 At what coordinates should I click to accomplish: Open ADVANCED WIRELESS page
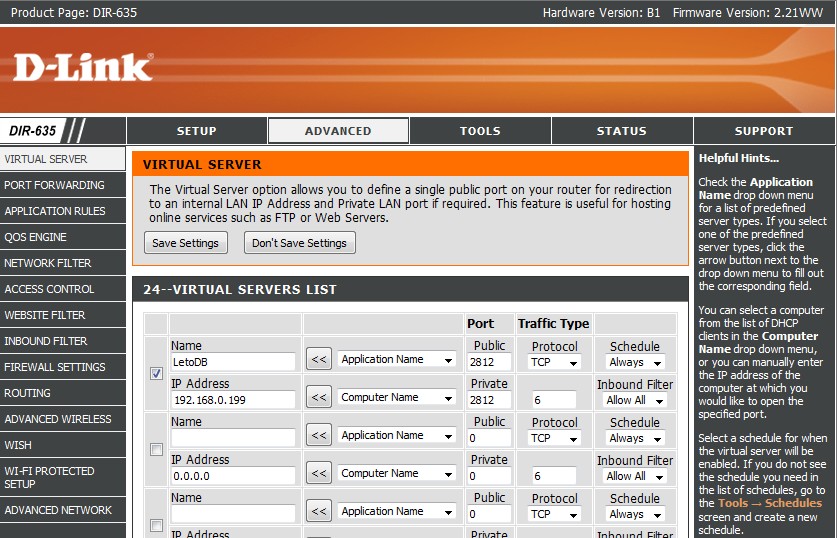(62, 419)
